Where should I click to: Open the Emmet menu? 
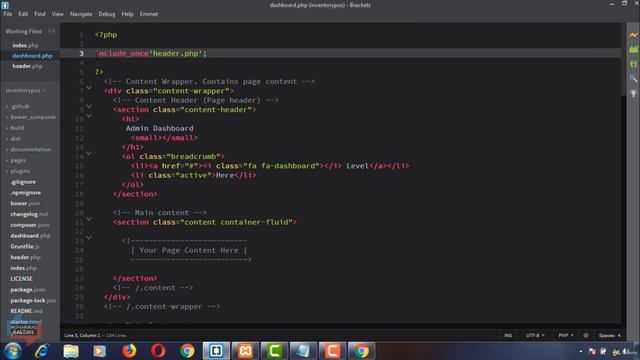pyautogui.click(x=149, y=14)
